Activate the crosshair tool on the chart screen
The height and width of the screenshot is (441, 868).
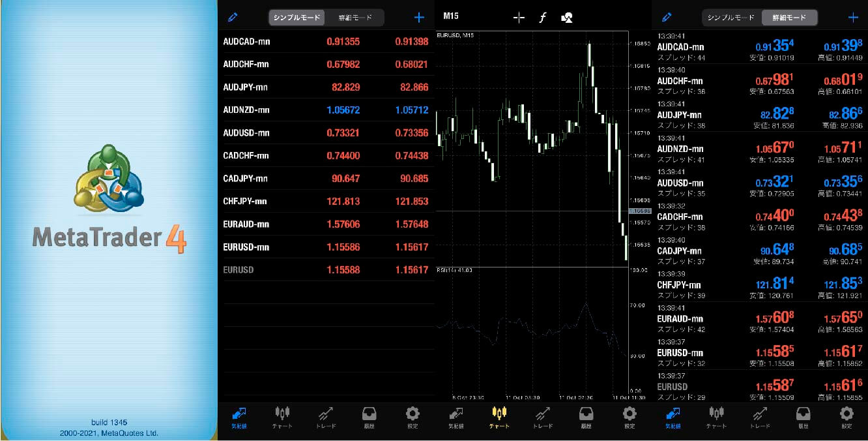[x=519, y=18]
